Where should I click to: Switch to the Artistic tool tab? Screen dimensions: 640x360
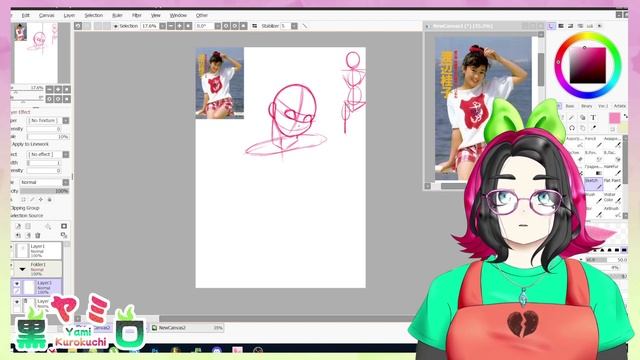[x=620, y=106]
